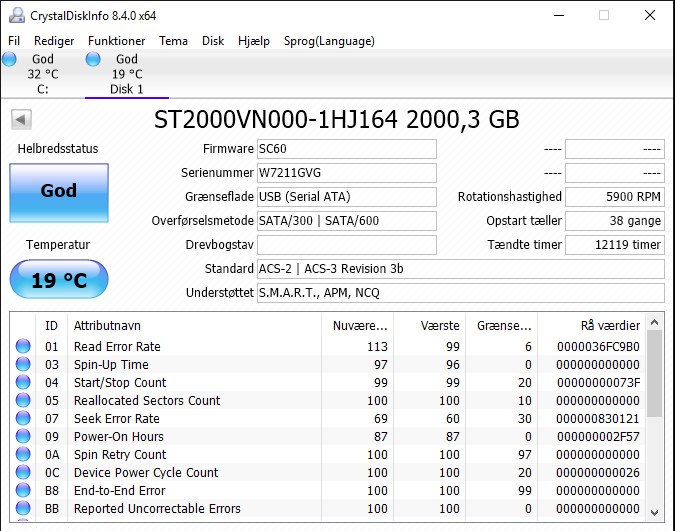This screenshot has height=531, width=675.
Task: Click status orb for End-to-End Error
Action: pyautogui.click(x=23, y=490)
